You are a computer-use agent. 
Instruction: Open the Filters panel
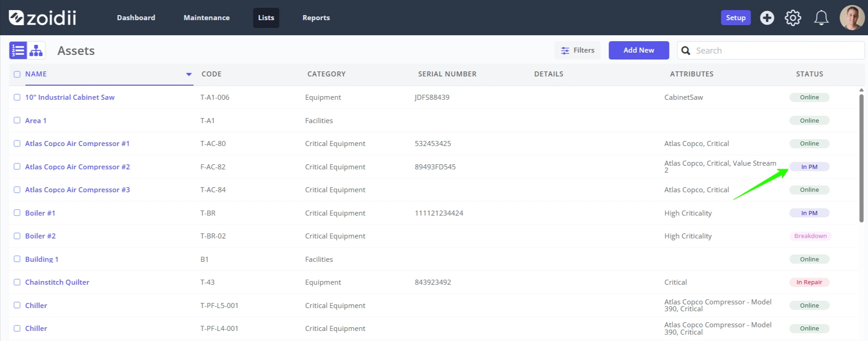click(x=577, y=50)
